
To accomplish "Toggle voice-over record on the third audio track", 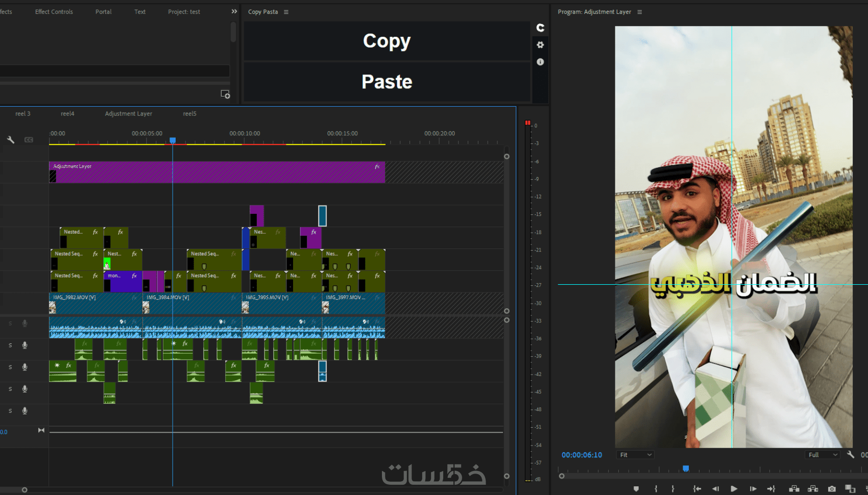I will click(x=25, y=367).
